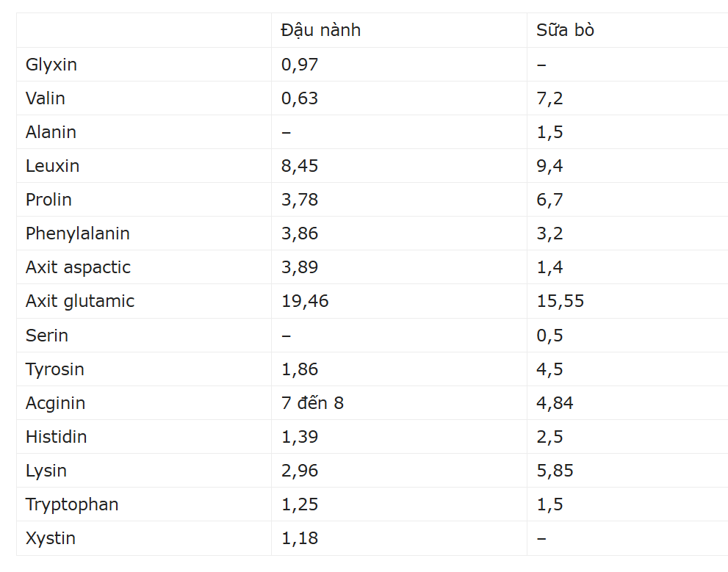Click the Xystin value 1,18
This screenshot has width=728, height=572.
coord(300,539)
